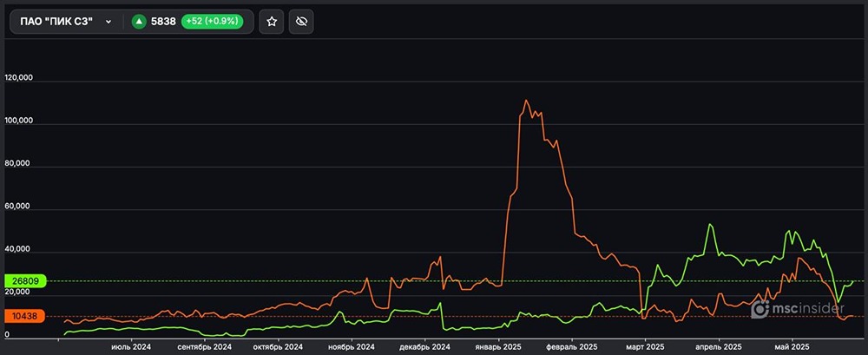Click the 60,000 axis label
Viewport: 868px width, 355px height.
point(19,206)
